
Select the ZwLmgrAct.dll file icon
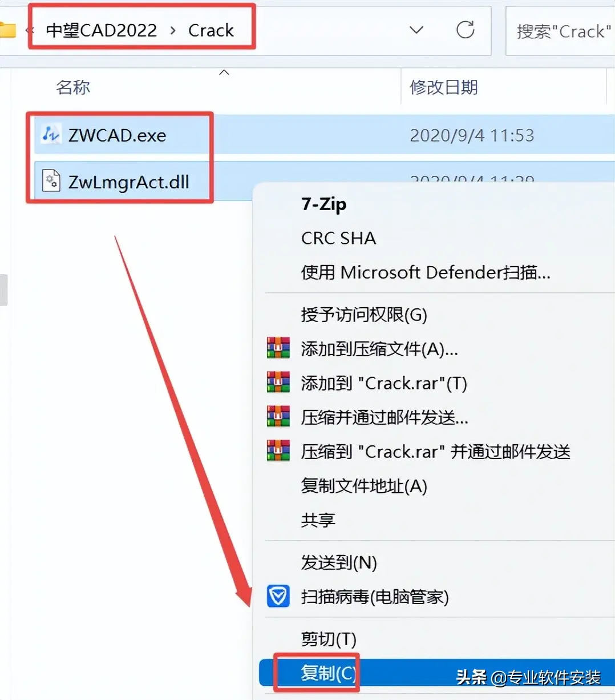tap(51, 182)
